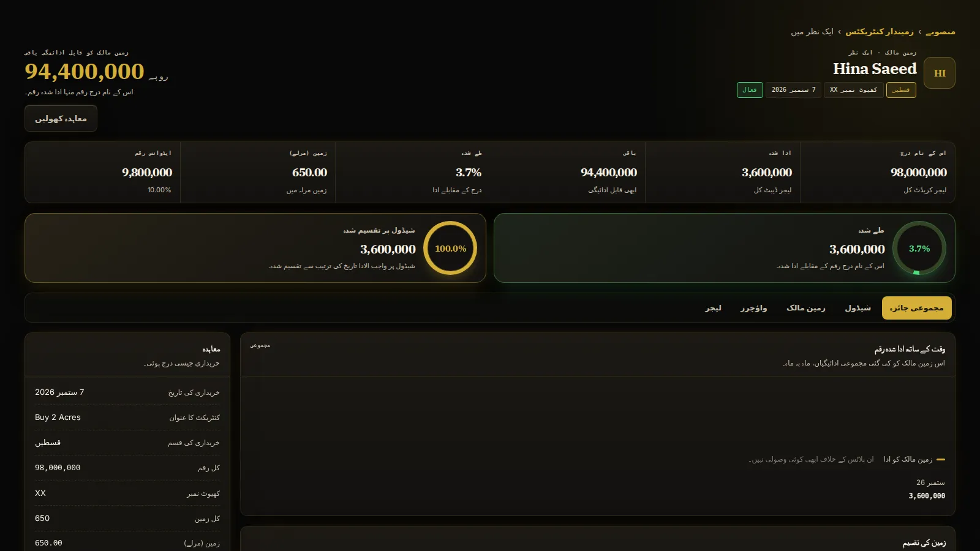Open the زمین مالک tab
This screenshot has width=980, height=551.
point(805,308)
